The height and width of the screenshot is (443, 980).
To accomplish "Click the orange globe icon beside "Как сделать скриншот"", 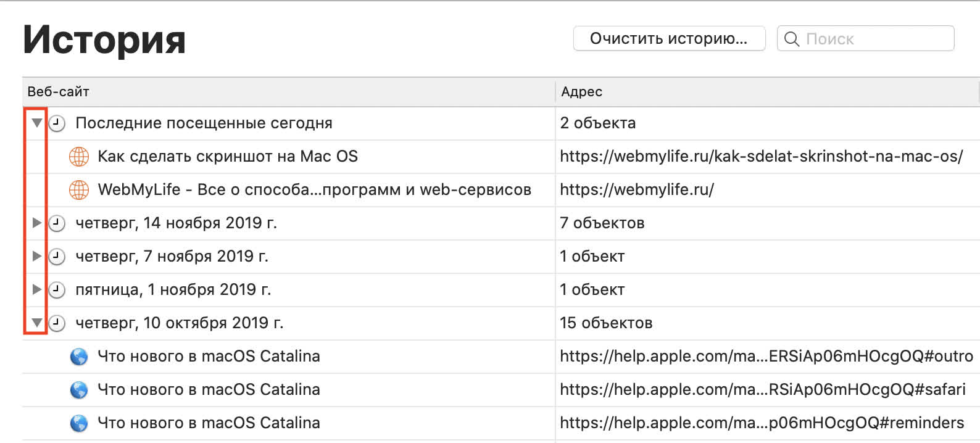I will (79, 157).
